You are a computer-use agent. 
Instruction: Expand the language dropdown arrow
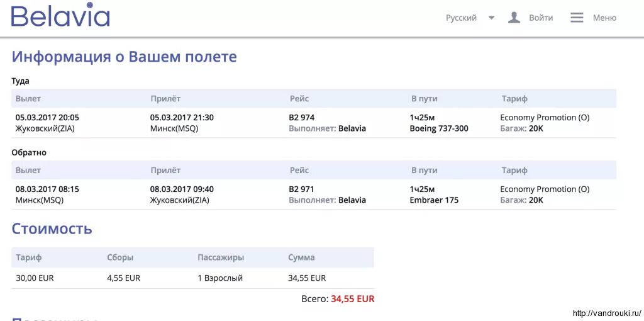tap(491, 18)
